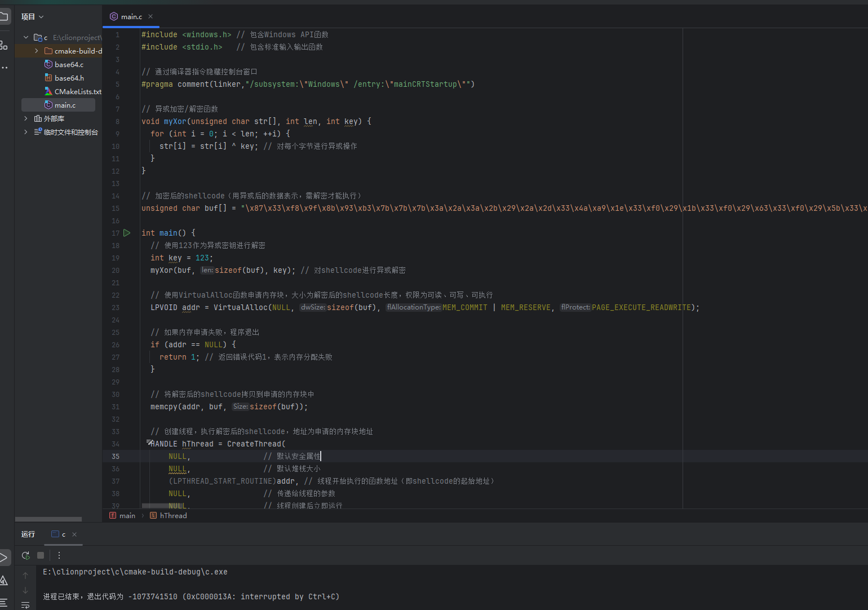Click the 'flProtect:' inlay hint

(575, 307)
